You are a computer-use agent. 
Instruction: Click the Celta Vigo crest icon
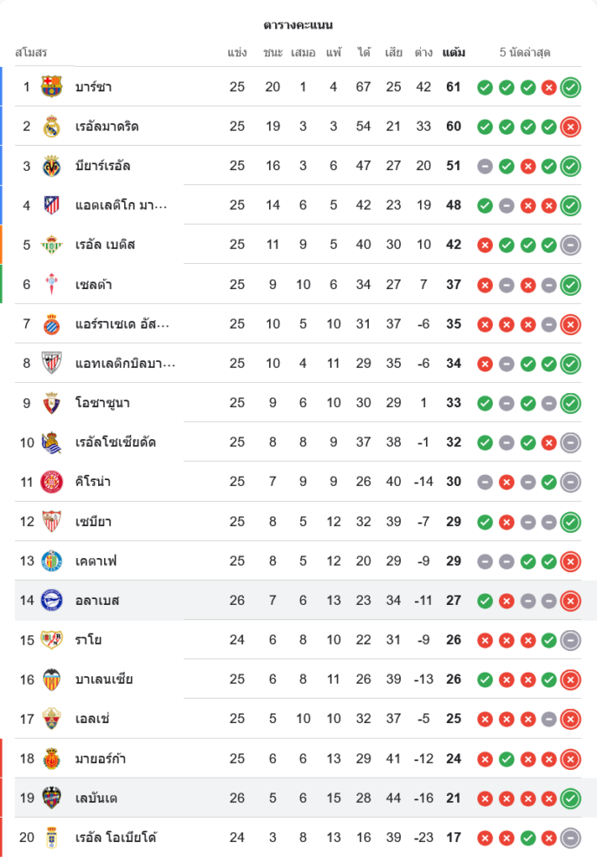click(52, 285)
